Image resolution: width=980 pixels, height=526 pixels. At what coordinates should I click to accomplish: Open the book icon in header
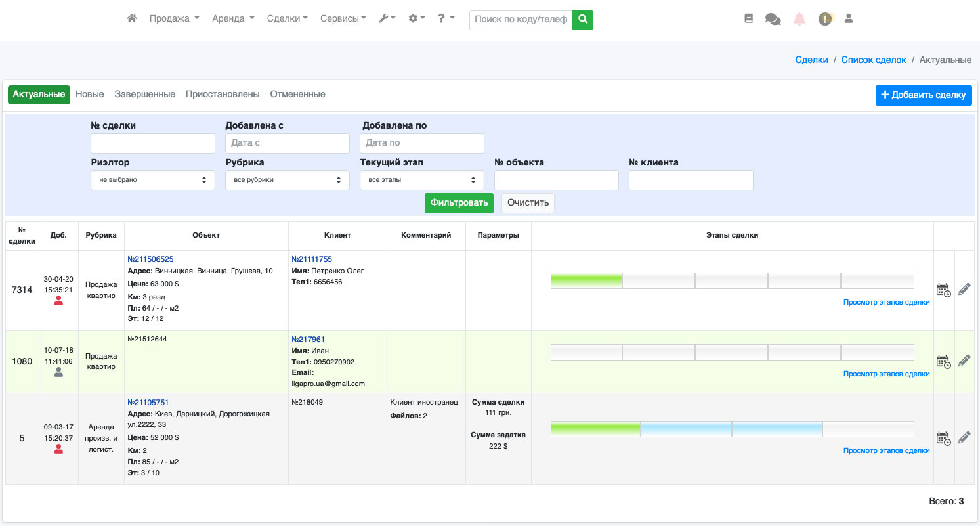tap(749, 19)
